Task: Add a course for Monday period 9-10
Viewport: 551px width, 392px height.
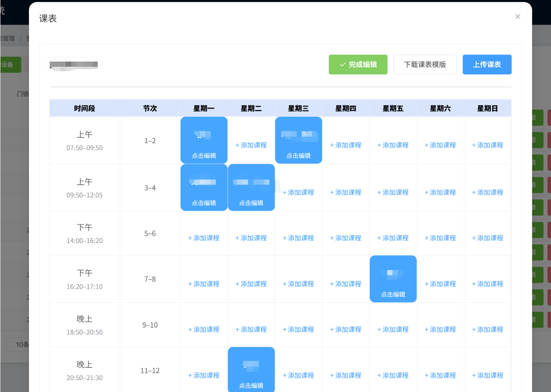Action: click(204, 330)
